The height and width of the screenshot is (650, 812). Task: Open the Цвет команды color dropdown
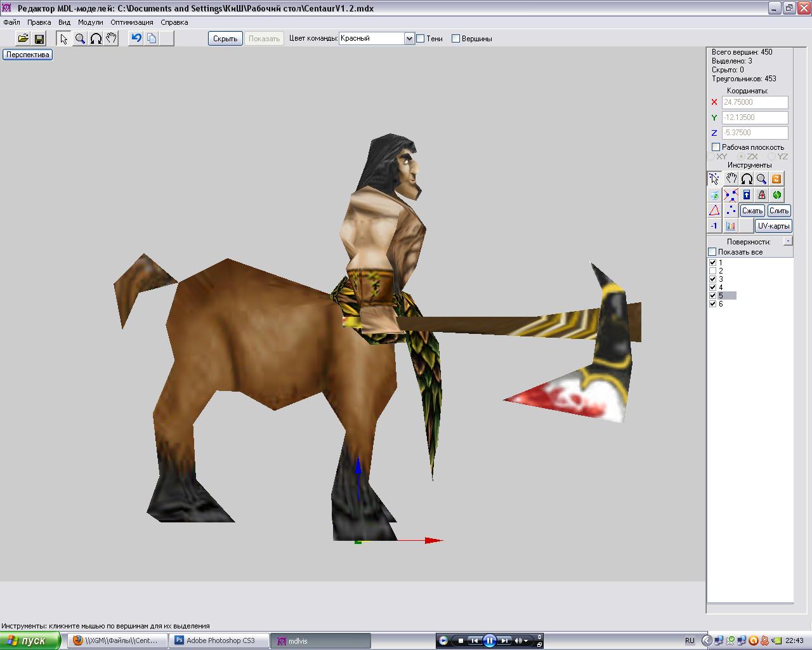409,38
